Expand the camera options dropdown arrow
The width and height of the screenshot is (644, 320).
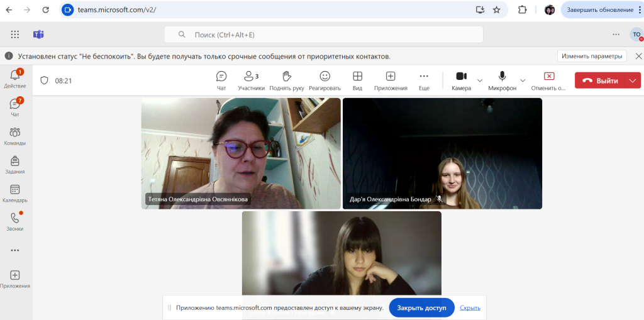pos(480,80)
